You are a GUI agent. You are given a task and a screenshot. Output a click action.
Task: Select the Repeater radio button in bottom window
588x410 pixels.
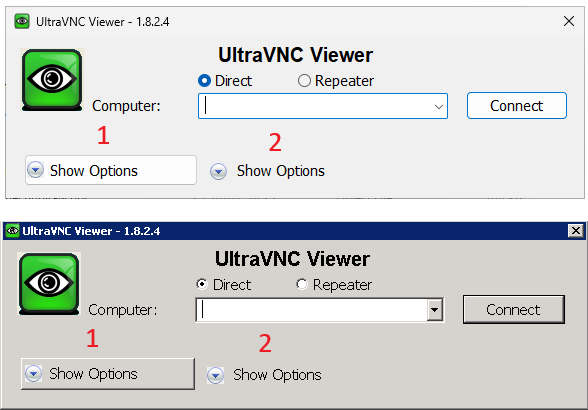coord(302,284)
